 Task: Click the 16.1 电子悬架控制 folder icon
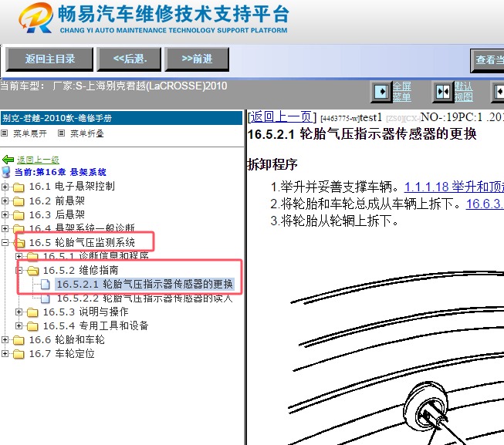coord(19,187)
